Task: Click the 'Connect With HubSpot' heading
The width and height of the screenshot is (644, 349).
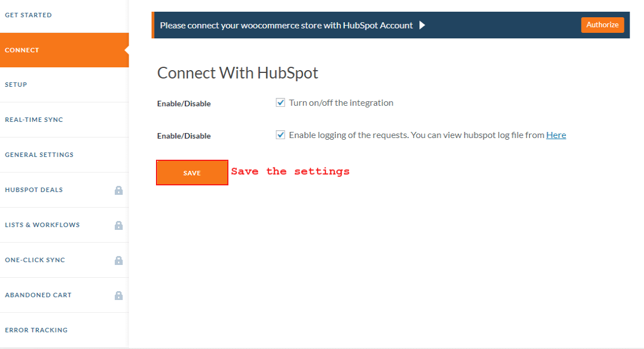Action: click(x=238, y=73)
